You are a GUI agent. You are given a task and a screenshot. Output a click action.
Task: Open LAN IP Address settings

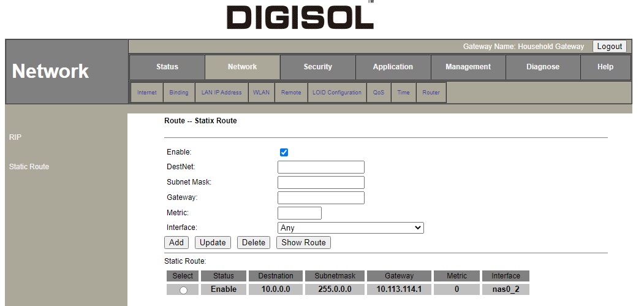221,93
